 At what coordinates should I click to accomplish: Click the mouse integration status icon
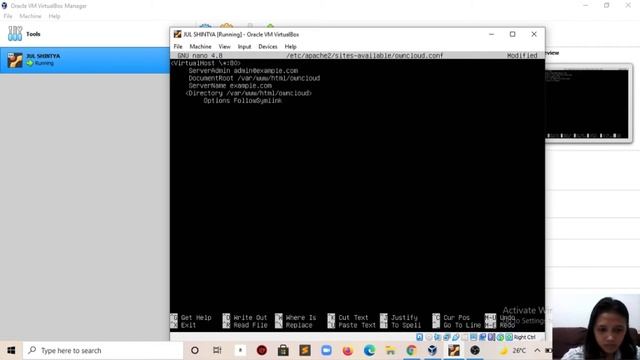(501, 337)
